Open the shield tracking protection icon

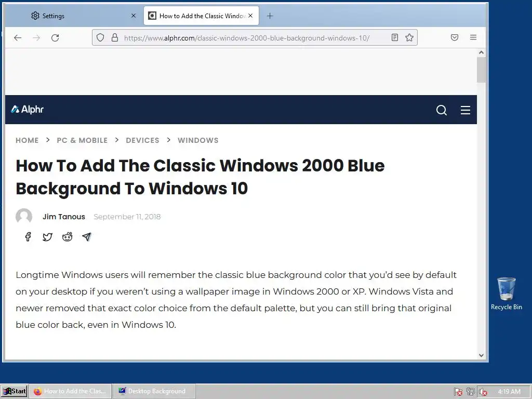tap(100, 37)
